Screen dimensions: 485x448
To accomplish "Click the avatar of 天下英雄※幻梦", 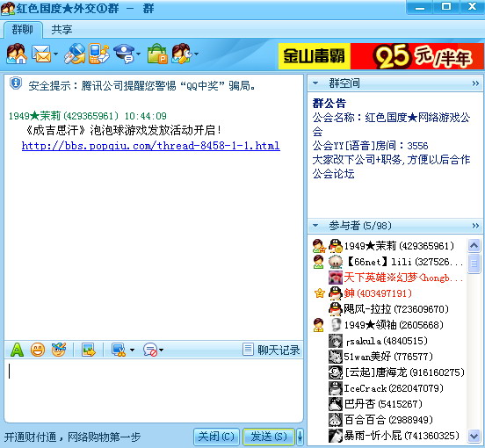I will click(x=336, y=278).
